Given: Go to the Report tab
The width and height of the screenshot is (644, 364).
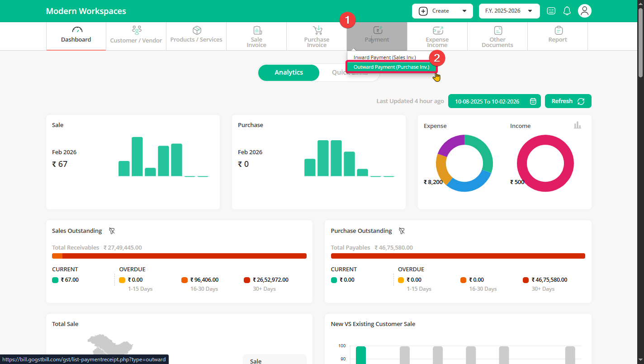Looking at the screenshot, I should 557,36.
